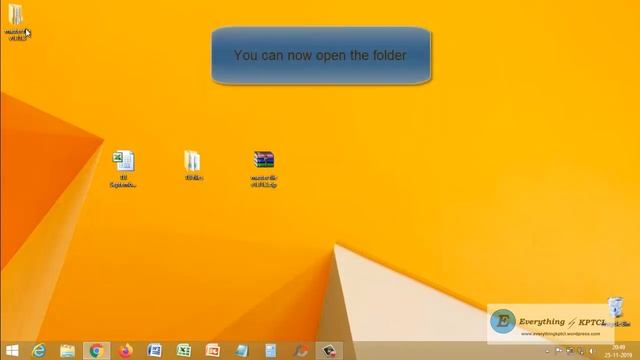
Task: Open the Windows Start button
Action: pos(12,351)
